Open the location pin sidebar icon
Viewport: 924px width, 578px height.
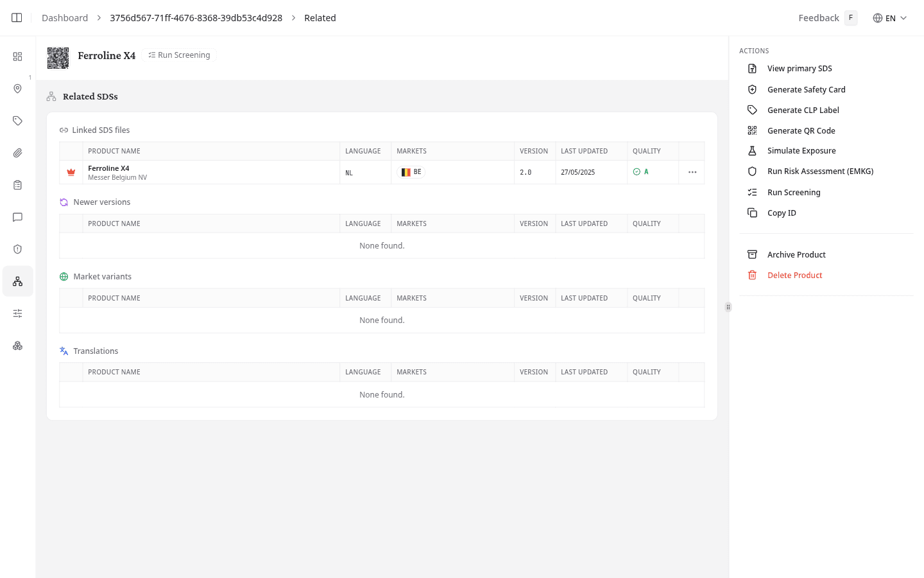point(17,89)
